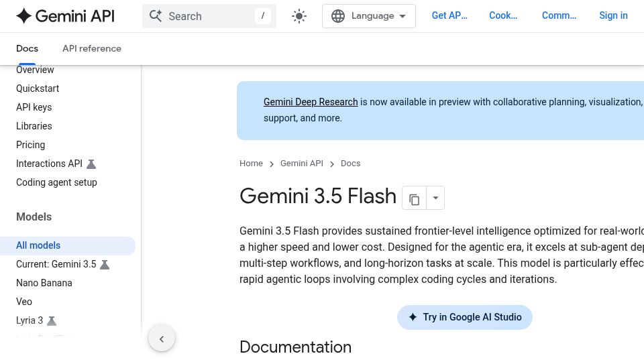Open the dropdown arrow beside the copy icon
The image size is (644, 362).
pos(435,198)
